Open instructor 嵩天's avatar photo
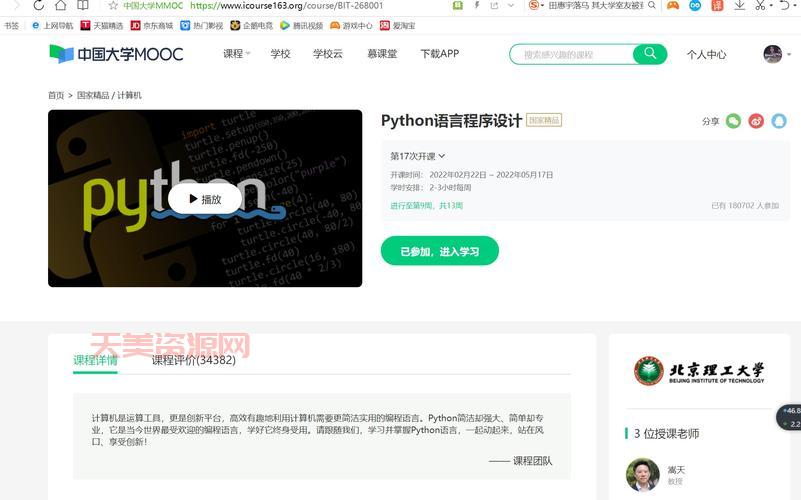The width and height of the screenshot is (801, 500). click(x=643, y=474)
